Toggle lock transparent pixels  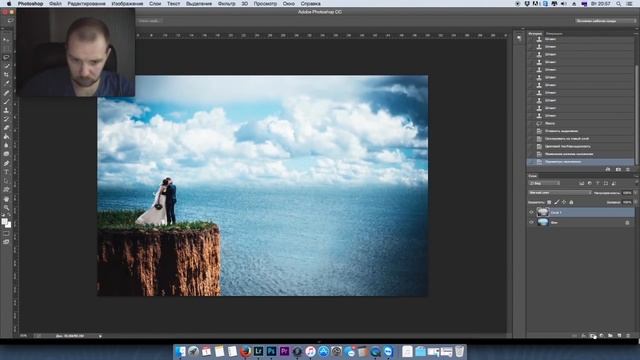(x=549, y=202)
